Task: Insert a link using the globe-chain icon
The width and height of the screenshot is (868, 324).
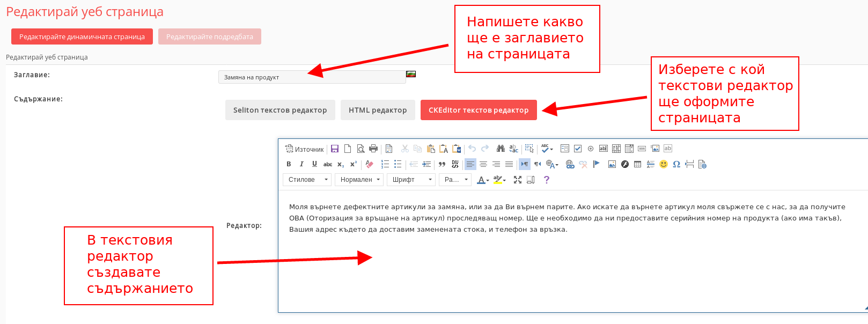Action: pos(570,164)
